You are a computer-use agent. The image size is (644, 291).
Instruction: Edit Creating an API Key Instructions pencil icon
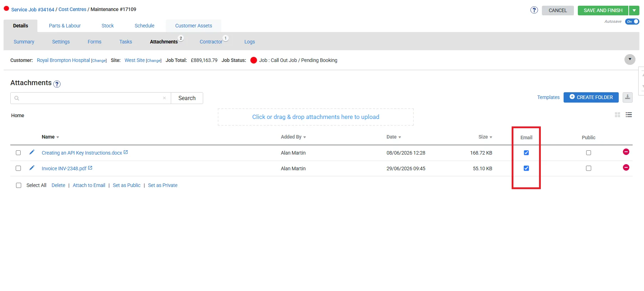tap(32, 152)
